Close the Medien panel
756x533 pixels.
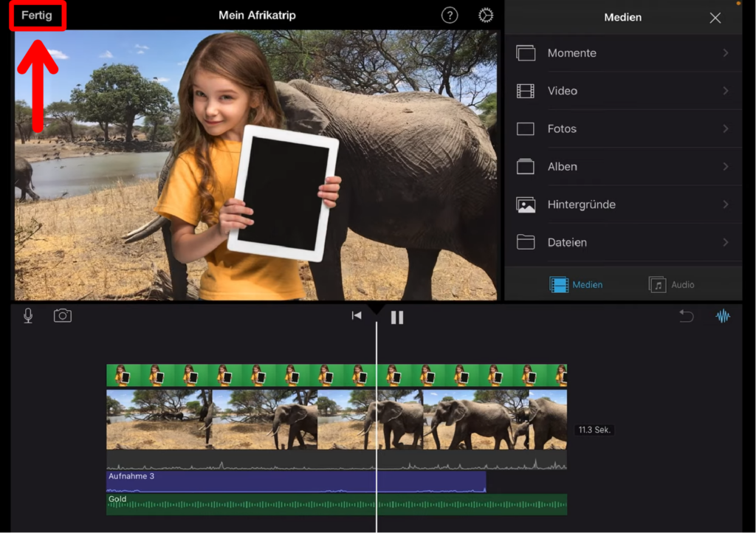coord(715,18)
